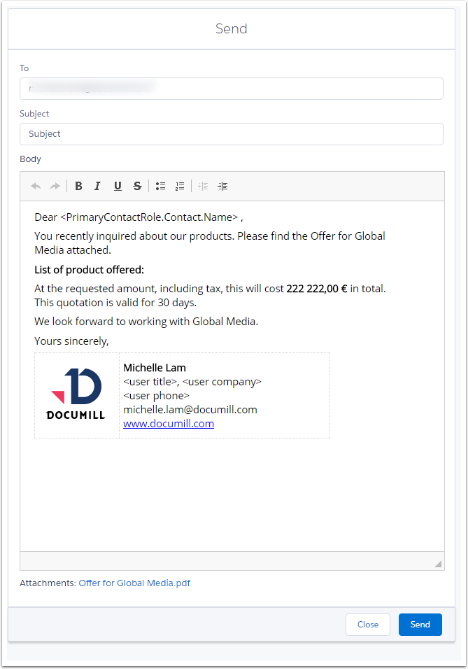Open the www.documill.com link

point(169,424)
